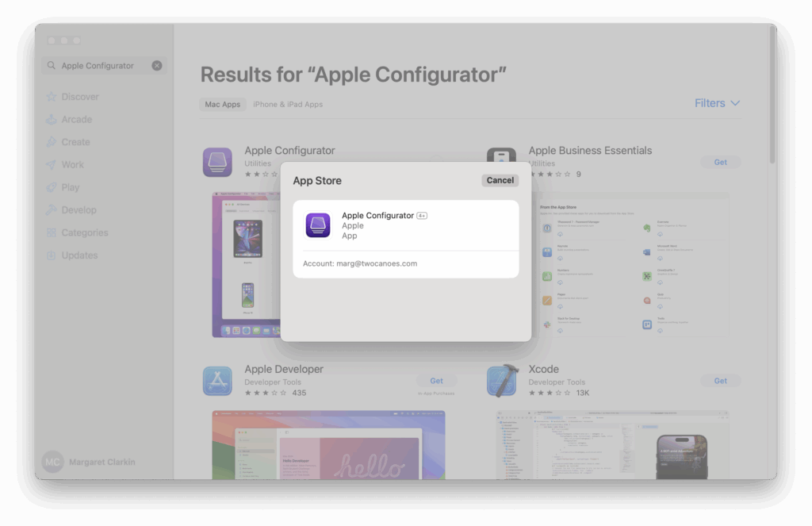Click the Play rocket icon
812x526 pixels.
pyautogui.click(x=51, y=187)
